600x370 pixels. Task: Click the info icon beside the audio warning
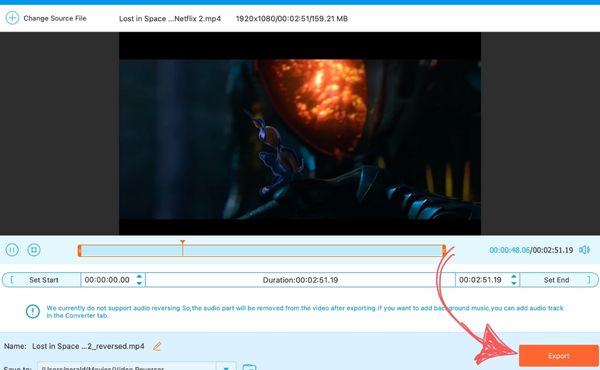coord(33,311)
